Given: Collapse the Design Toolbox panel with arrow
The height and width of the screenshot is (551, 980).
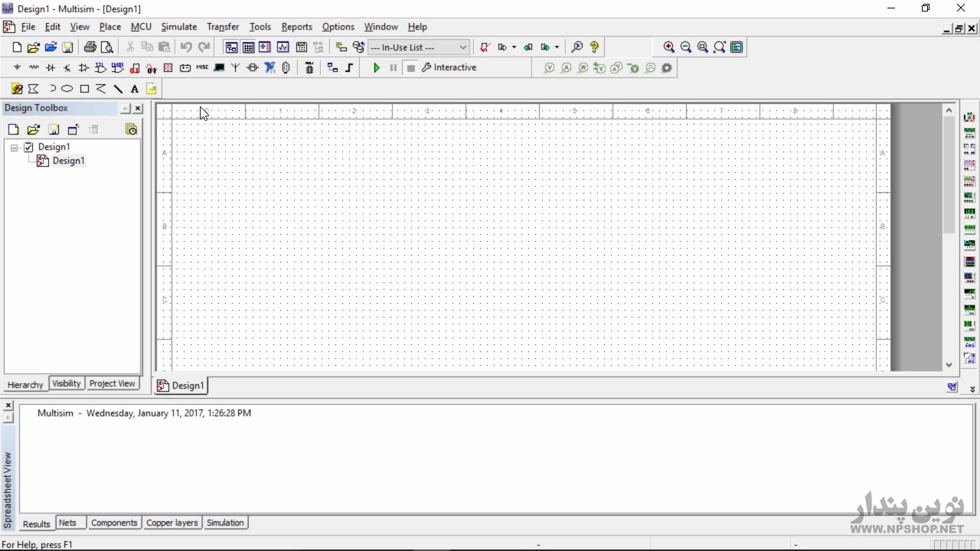Looking at the screenshot, I should tap(125, 109).
